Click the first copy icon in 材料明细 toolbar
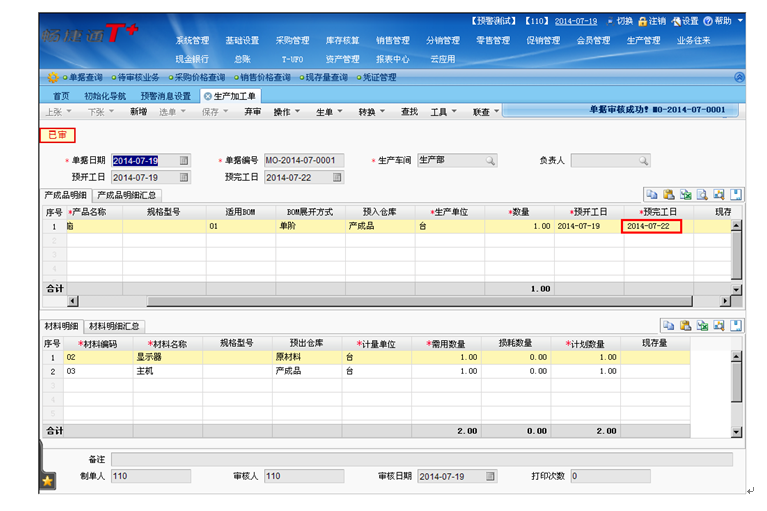The width and height of the screenshot is (767, 511). [x=667, y=325]
